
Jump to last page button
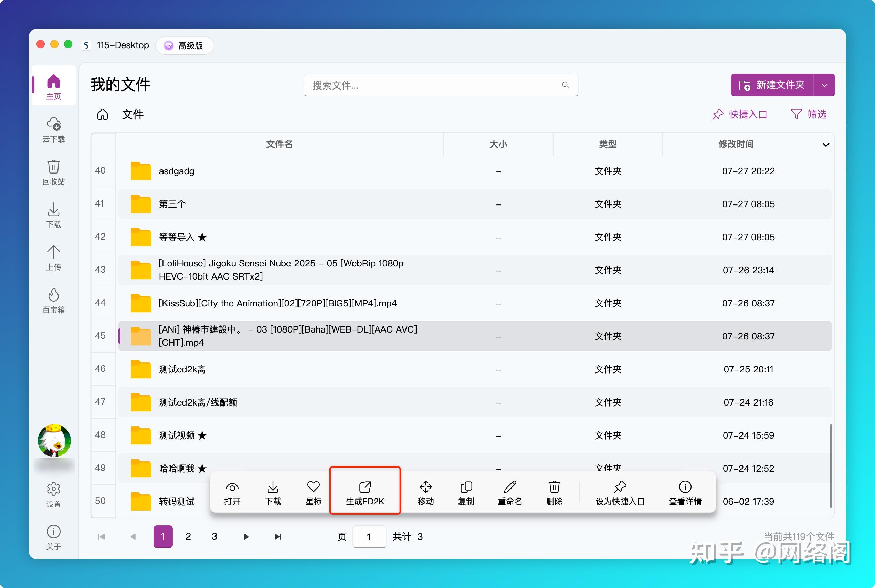tap(277, 537)
